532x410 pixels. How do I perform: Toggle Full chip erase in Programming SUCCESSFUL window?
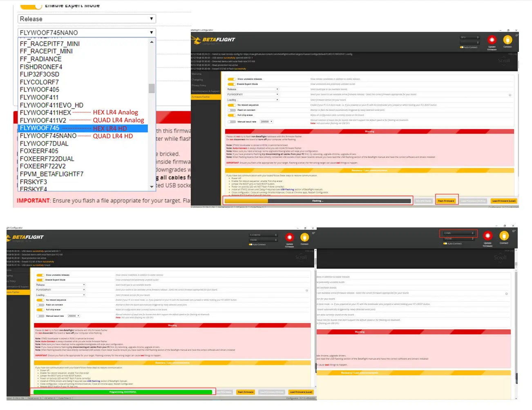coord(40,310)
